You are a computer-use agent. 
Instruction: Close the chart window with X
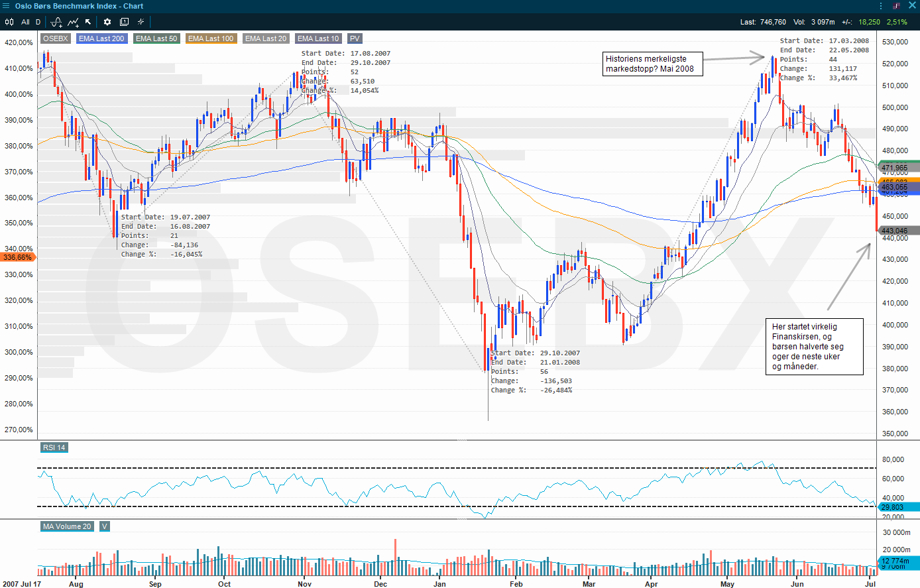point(912,6)
